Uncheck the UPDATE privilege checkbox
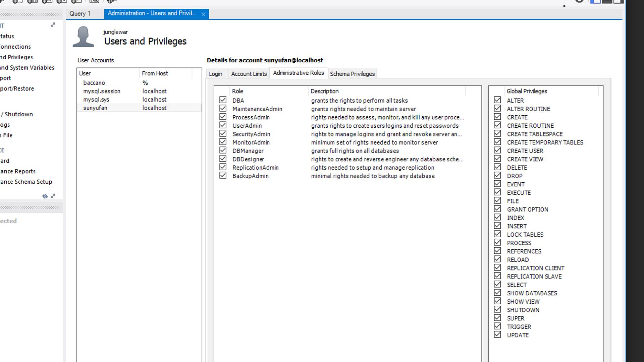644x362 pixels. click(x=497, y=335)
